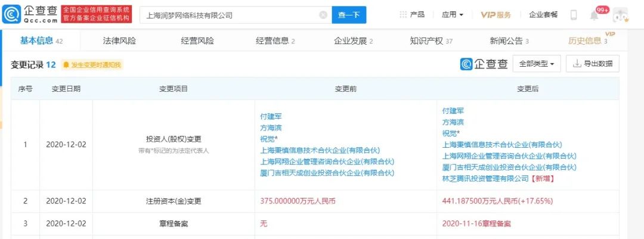Select the date 2020-12-02 in row 3

pyautogui.click(x=66, y=224)
